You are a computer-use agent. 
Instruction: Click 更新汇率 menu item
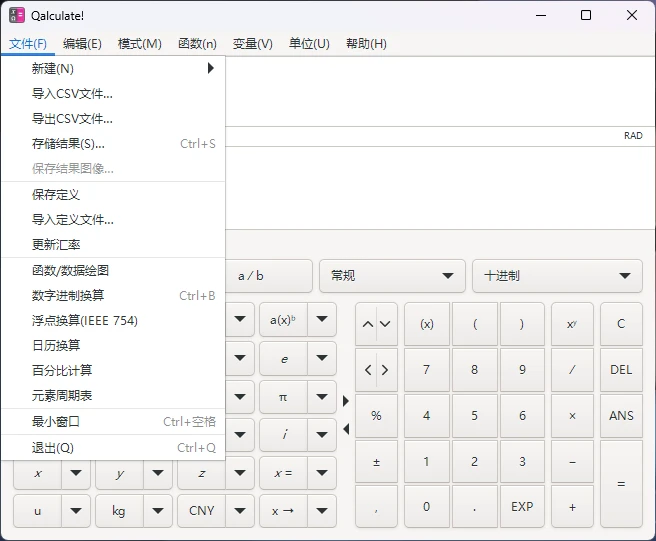click(113, 245)
